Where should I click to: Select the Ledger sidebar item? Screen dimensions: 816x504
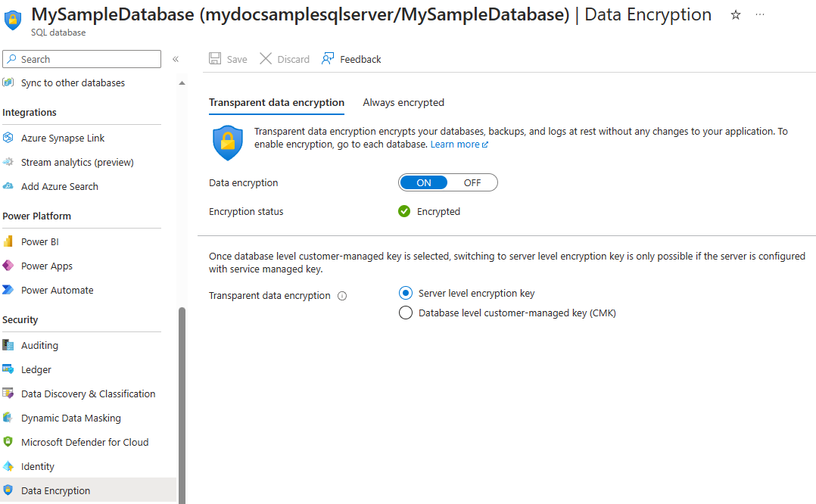click(x=35, y=369)
